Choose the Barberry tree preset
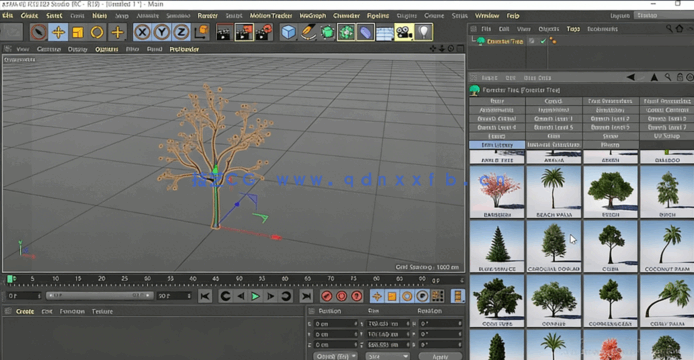 [x=497, y=192]
